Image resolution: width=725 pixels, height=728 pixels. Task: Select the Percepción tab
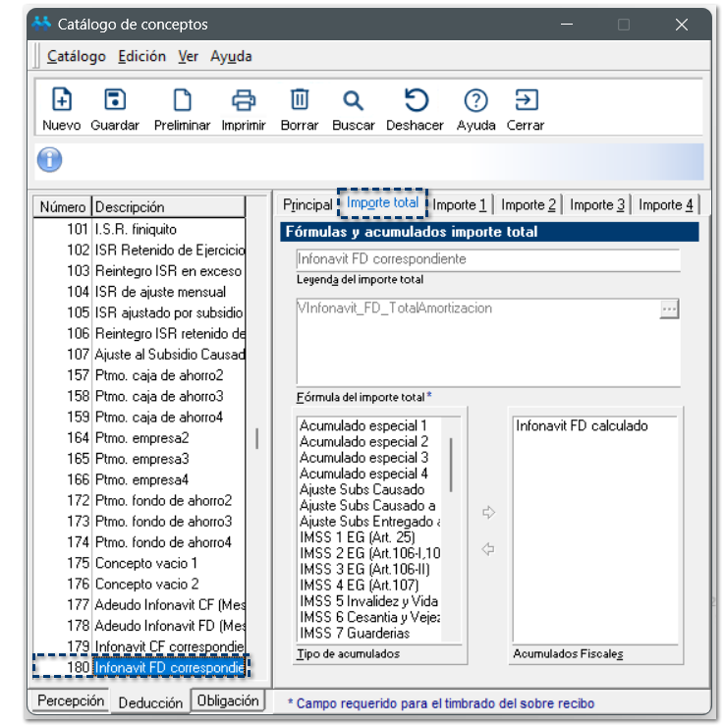(71, 700)
